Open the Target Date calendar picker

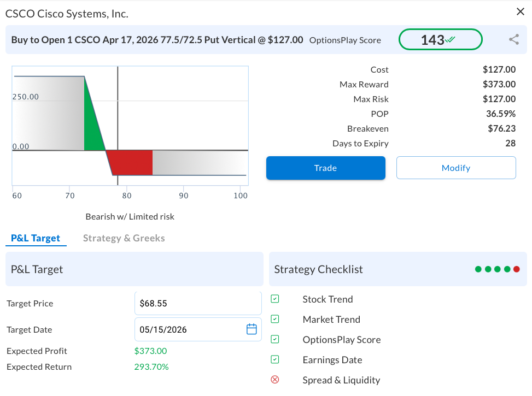click(252, 329)
